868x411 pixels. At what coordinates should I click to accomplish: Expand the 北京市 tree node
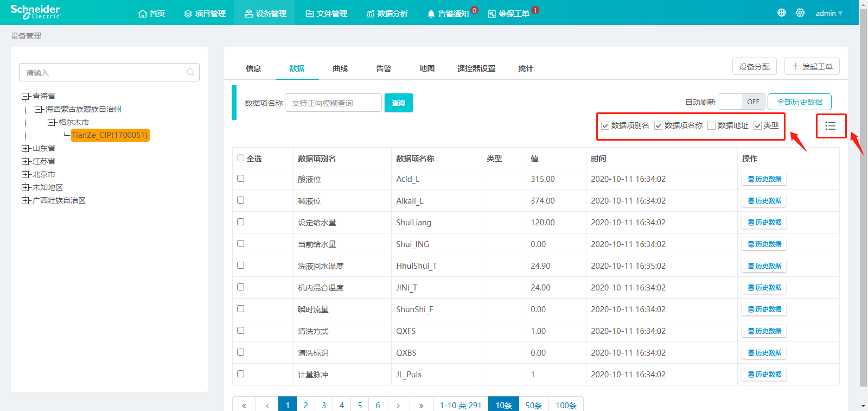point(25,174)
